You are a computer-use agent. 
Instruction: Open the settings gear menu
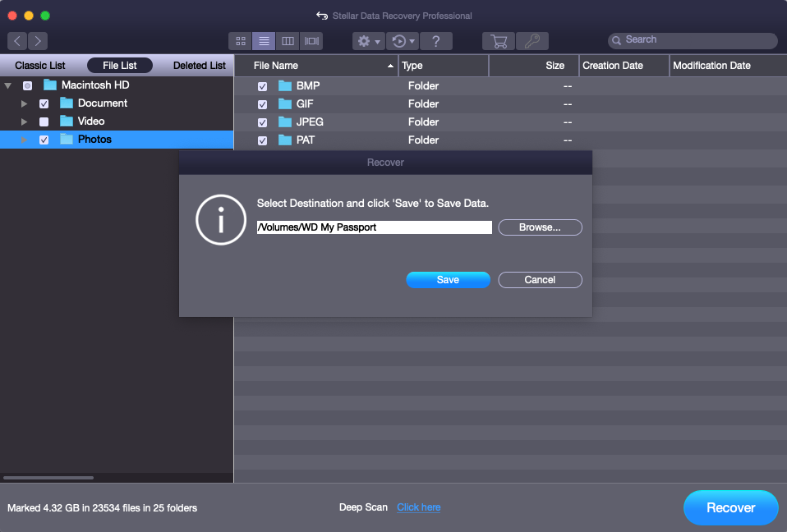pyautogui.click(x=368, y=40)
